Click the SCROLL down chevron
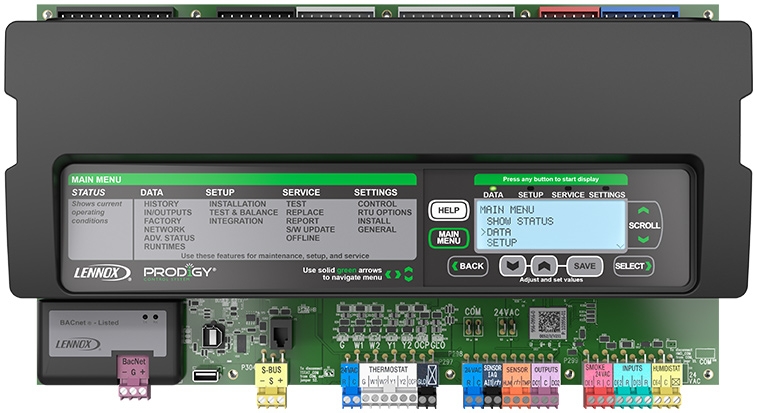Image resolution: width=757 pixels, height=413 pixels. 643,240
